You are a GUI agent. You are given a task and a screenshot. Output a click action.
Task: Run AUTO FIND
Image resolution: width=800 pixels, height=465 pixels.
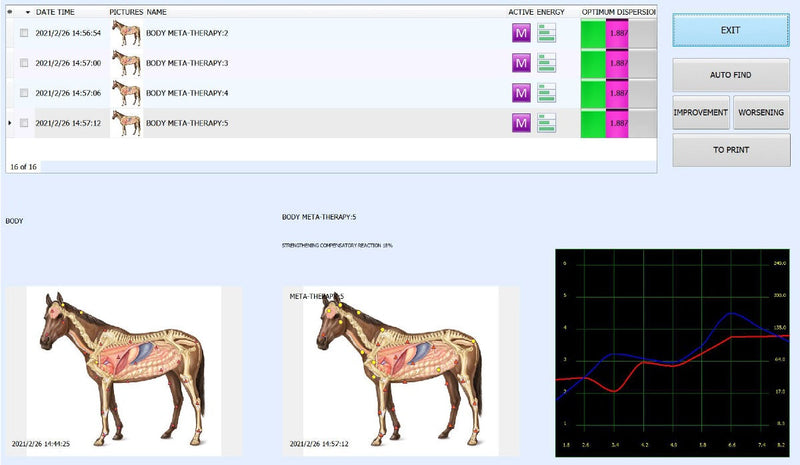click(731, 75)
